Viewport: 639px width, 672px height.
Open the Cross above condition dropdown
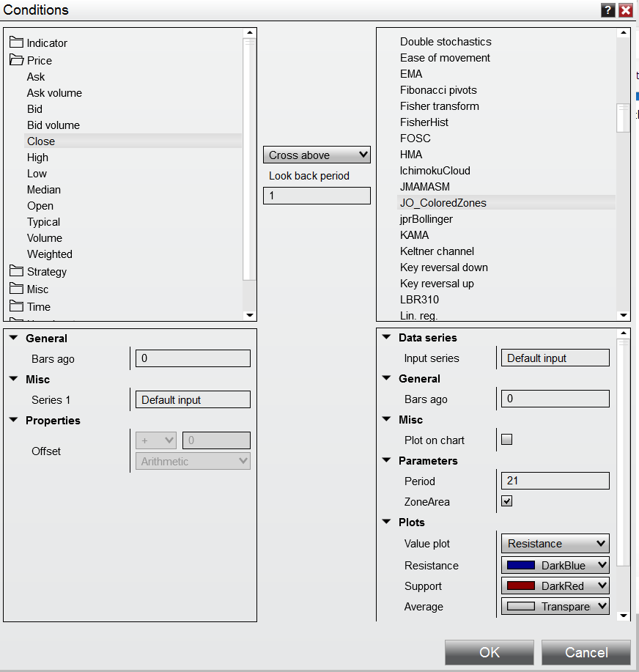[x=317, y=155]
